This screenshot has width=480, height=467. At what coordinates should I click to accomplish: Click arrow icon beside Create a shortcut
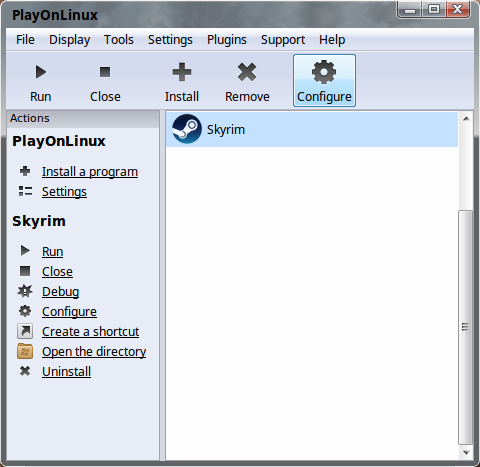tap(25, 331)
